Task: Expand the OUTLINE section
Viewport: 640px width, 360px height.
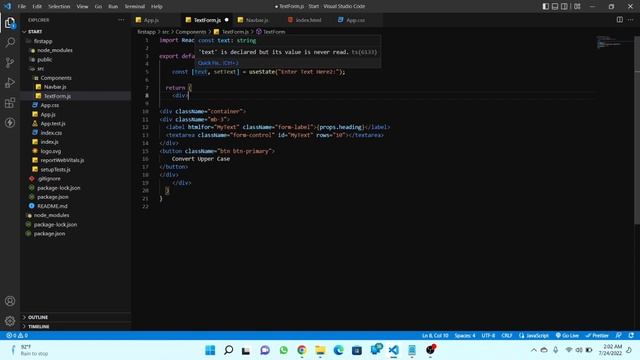Action: (76, 317)
